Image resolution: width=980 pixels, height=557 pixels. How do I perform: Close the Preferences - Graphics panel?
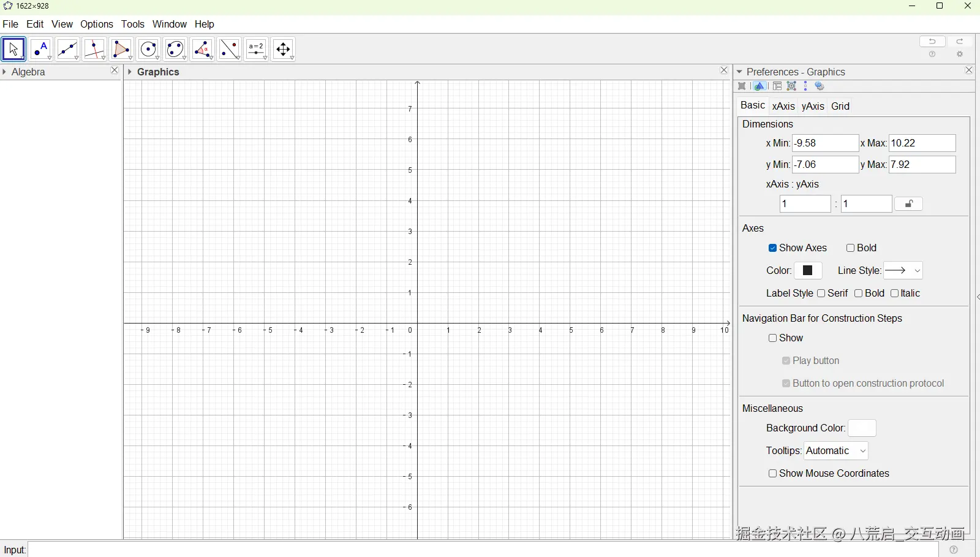coord(969,70)
